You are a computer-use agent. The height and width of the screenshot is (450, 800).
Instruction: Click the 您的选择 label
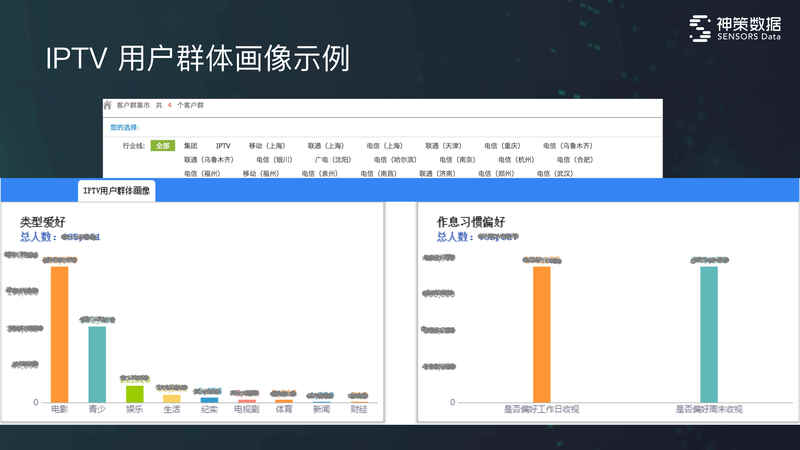pos(124,127)
